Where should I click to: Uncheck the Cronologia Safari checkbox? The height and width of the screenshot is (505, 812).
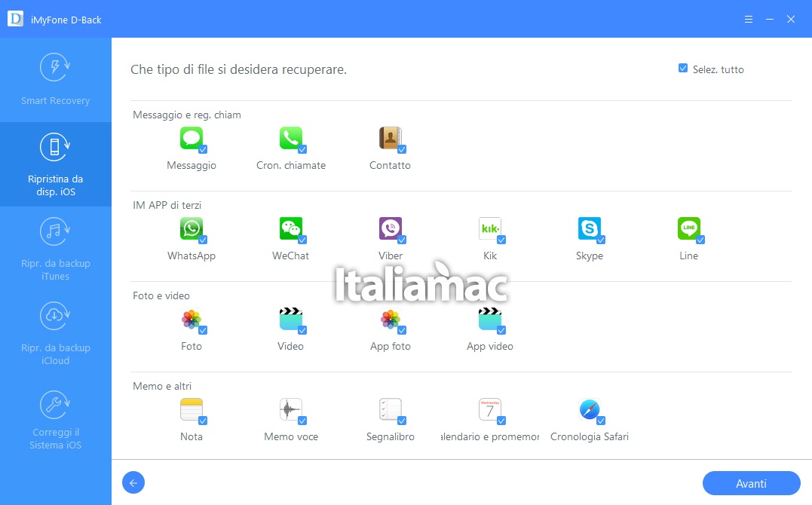click(x=601, y=420)
